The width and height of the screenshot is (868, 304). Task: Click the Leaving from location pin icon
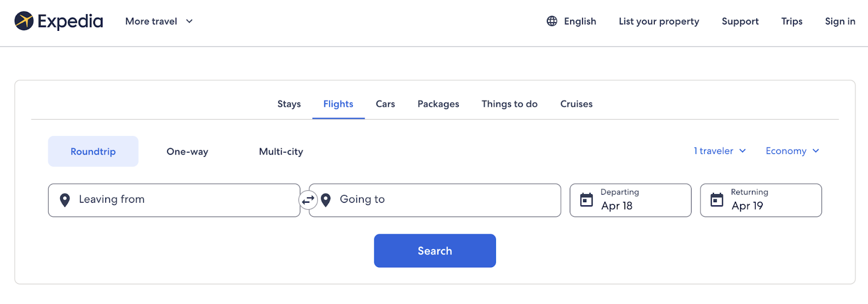click(65, 200)
